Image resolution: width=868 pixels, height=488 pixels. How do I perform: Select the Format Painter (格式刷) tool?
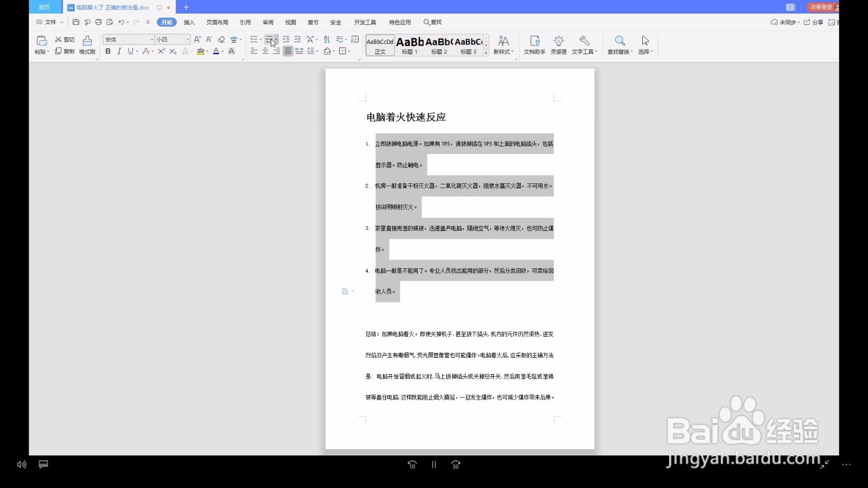pyautogui.click(x=86, y=45)
